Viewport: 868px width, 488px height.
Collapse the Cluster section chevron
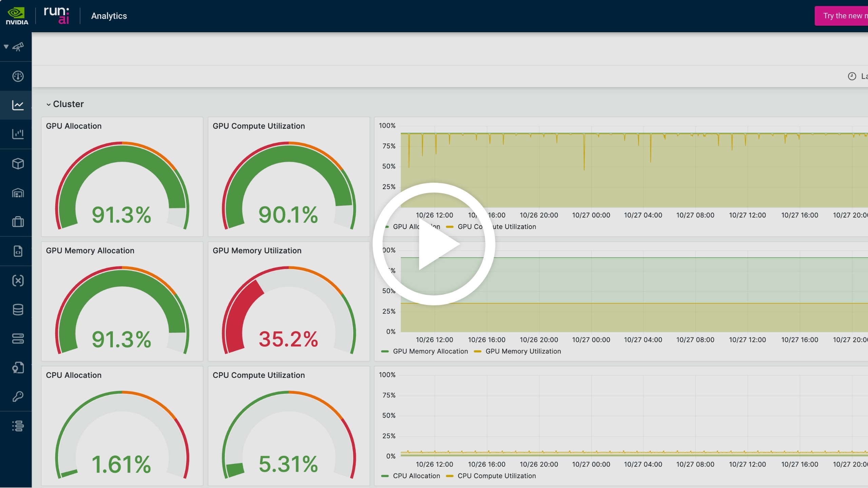pyautogui.click(x=48, y=104)
